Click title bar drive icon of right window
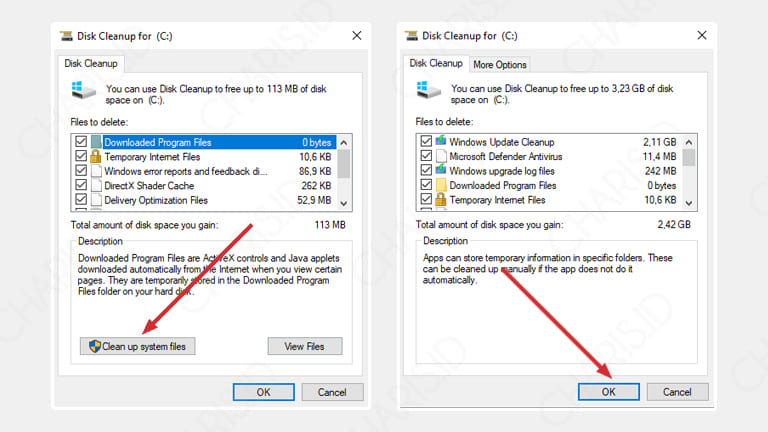This screenshot has width=768, height=432. (x=411, y=35)
